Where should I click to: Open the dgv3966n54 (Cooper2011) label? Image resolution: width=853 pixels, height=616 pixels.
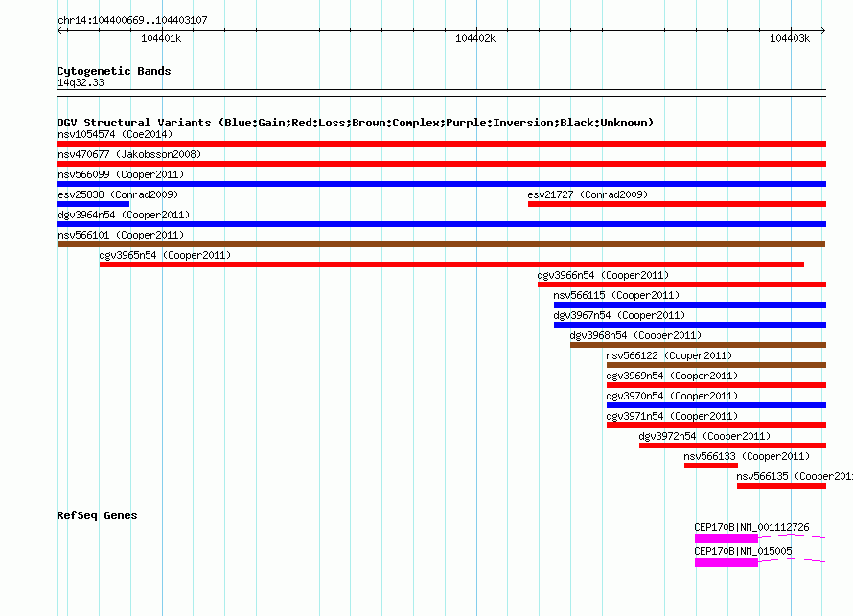pos(603,275)
